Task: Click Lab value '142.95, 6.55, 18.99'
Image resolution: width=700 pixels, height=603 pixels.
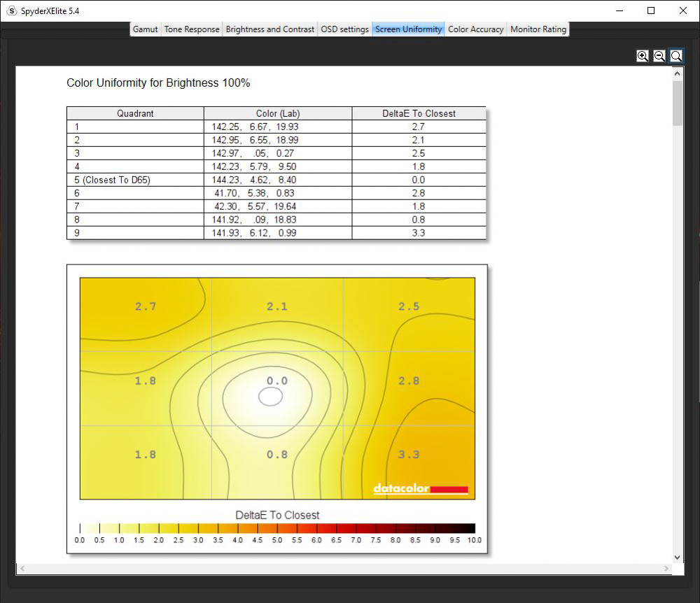Action: (255, 140)
